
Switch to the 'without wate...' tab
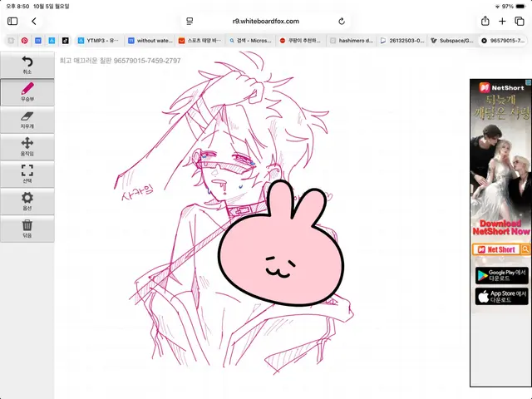150,41
